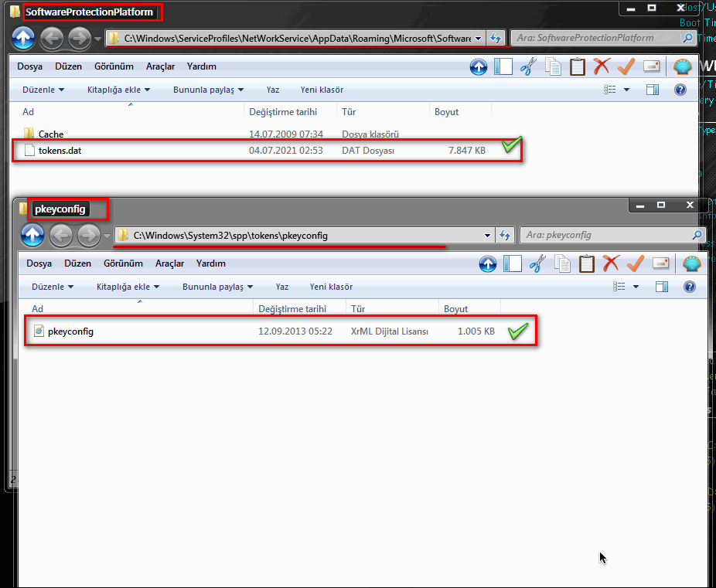
Task: Click the toolbar Up arrow beside pkeyconfig's menu bar
Action: tap(488, 264)
